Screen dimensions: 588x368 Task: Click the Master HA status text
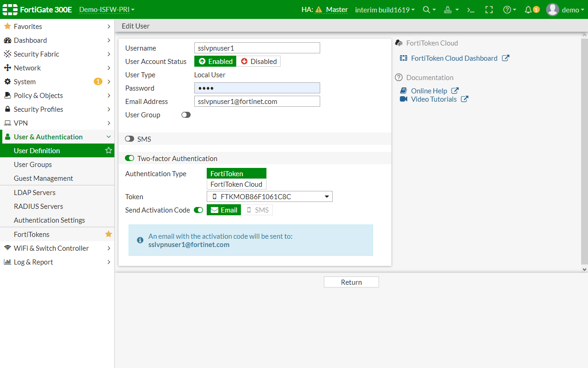pos(337,10)
